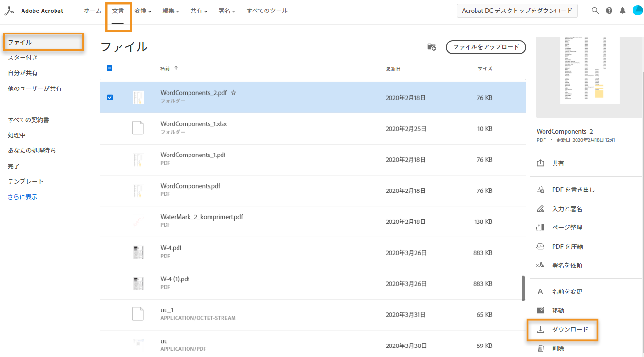Open the 変換 dropdown menu
Screen dimensions: 644x357
coord(143,11)
